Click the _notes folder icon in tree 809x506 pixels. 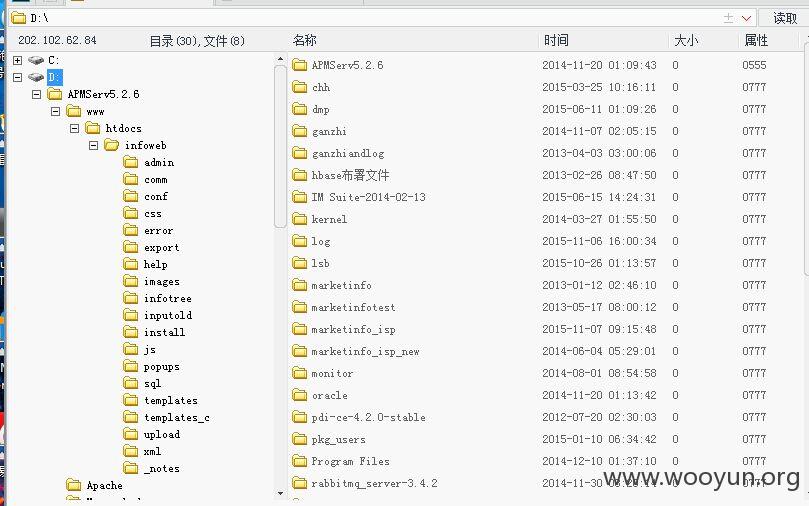(131, 468)
